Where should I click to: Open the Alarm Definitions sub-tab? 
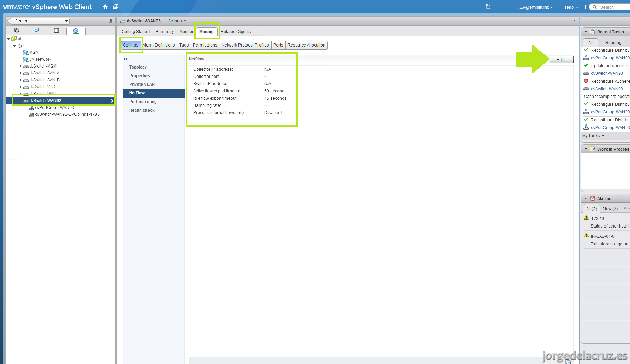(x=159, y=45)
